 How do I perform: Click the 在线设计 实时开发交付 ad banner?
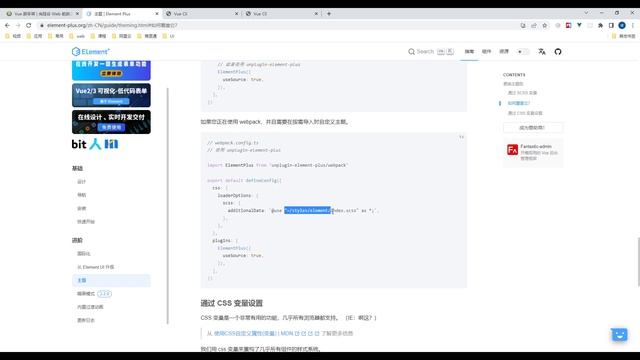point(111,122)
